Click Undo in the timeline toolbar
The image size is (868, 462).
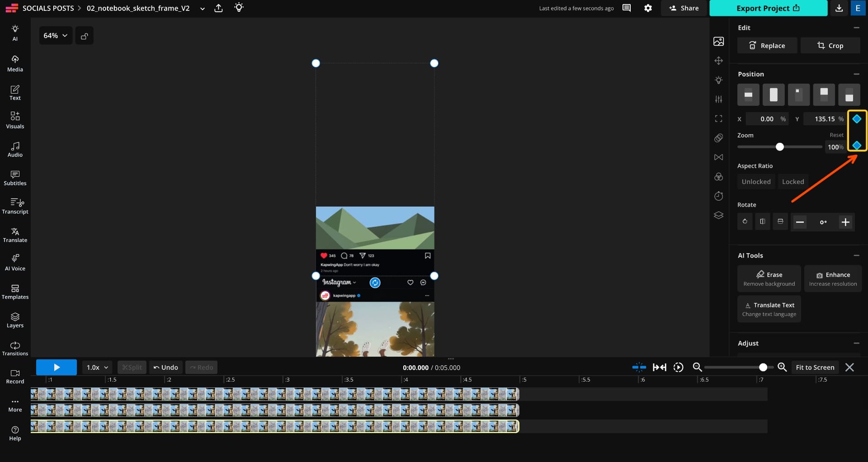(166, 368)
